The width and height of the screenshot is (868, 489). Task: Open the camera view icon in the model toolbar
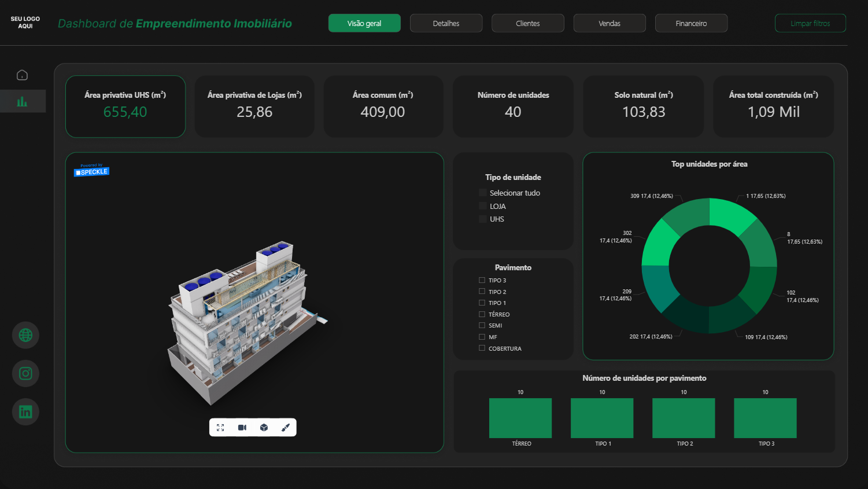pyautogui.click(x=242, y=427)
